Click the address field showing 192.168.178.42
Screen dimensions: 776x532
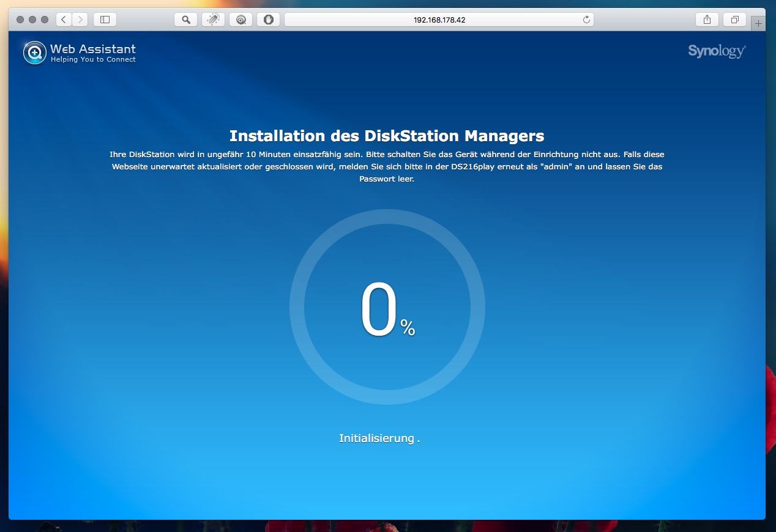tap(439, 20)
